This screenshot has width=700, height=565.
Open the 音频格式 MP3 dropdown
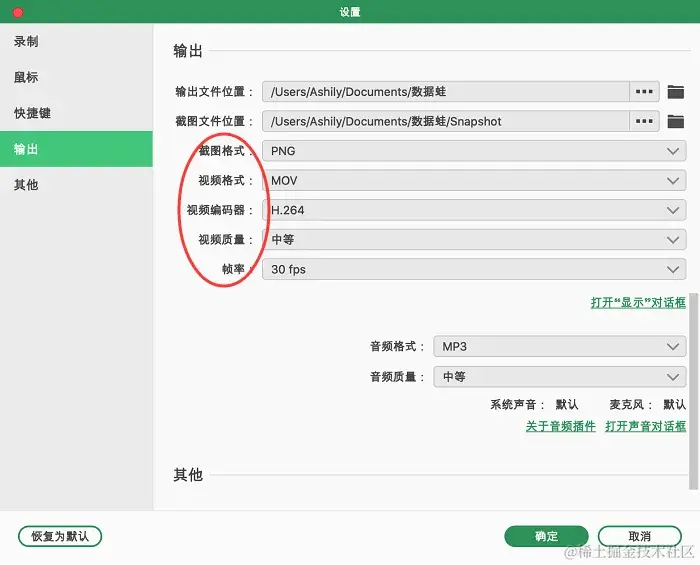[559, 346]
